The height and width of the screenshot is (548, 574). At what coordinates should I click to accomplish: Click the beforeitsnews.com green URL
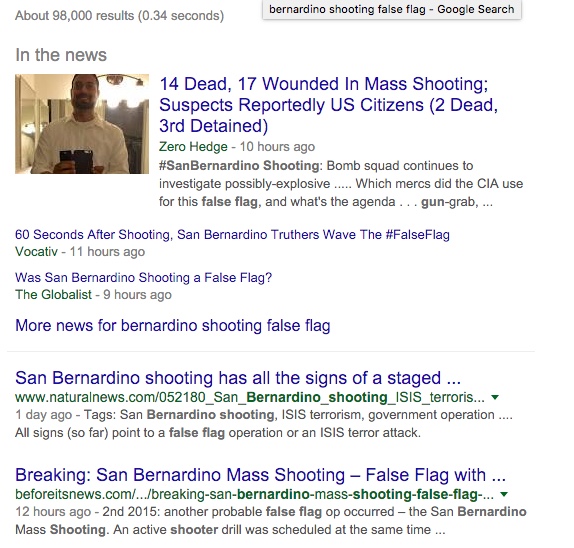click(254, 494)
